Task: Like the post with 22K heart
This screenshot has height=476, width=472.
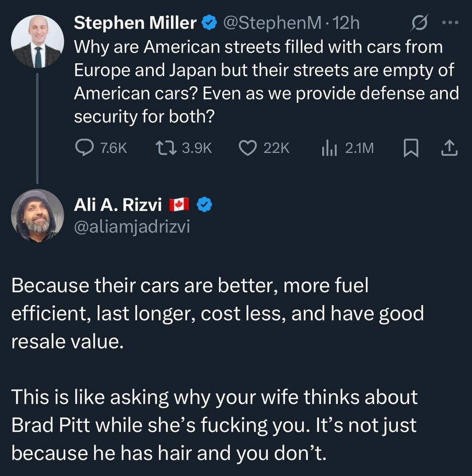Action: pyautogui.click(x=247, y=149)
